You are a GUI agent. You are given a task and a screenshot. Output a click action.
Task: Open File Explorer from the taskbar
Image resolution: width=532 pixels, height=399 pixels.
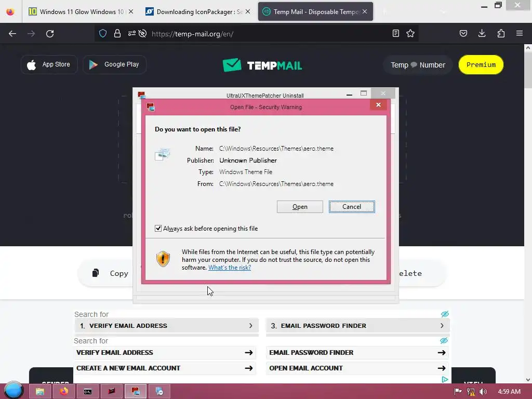(40, 392)
